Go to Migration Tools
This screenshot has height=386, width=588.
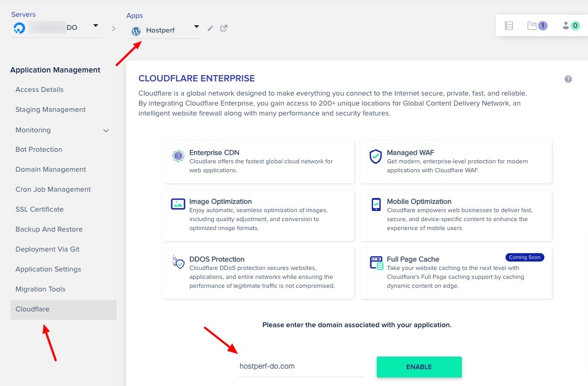40,289
